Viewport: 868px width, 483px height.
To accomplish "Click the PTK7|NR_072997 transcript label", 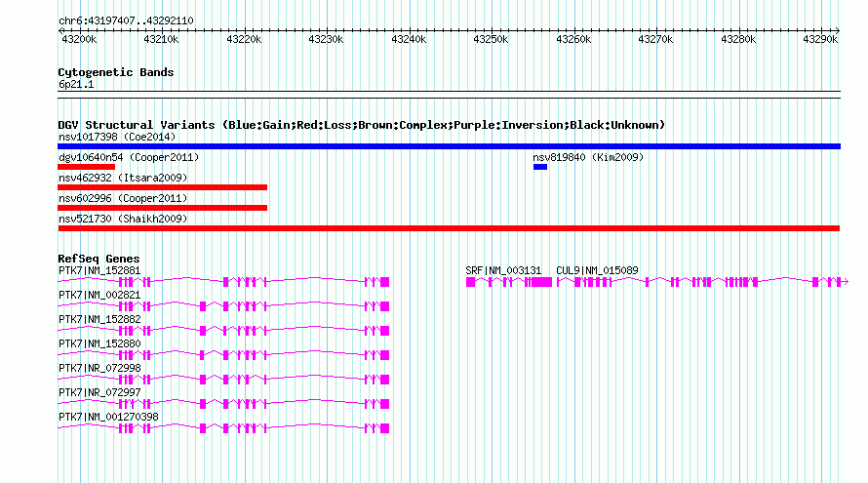I will pyautogui.click(x=99, y=392).
